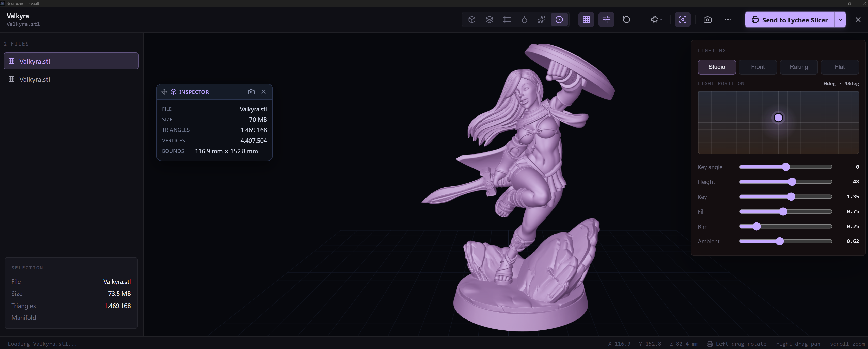868x349 pixels.
Task: Click the '0deg · 48deg' light position readout
Action: (841, 83)
